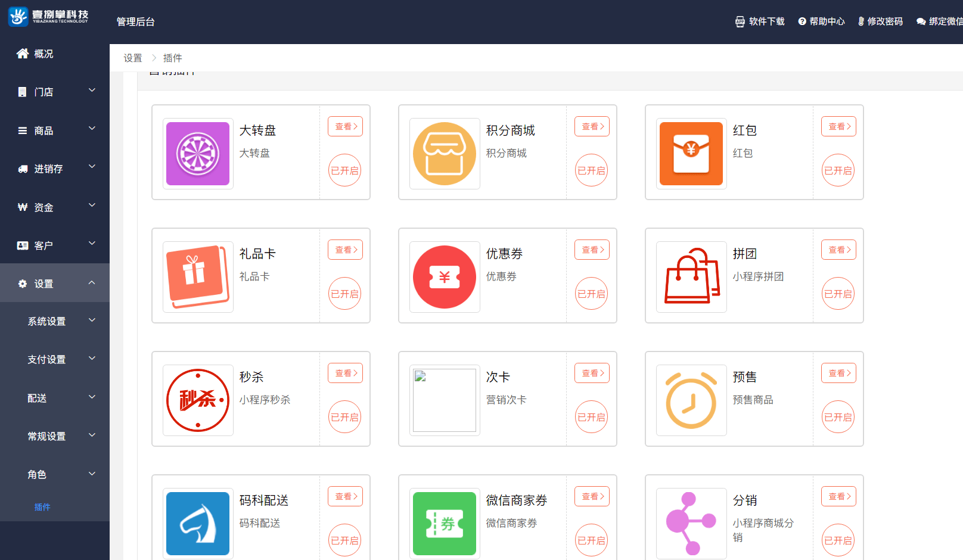The image size is (963, 560).
Task: Toggle 已开启 status for 预售
Action: click(x=838, y=417)
